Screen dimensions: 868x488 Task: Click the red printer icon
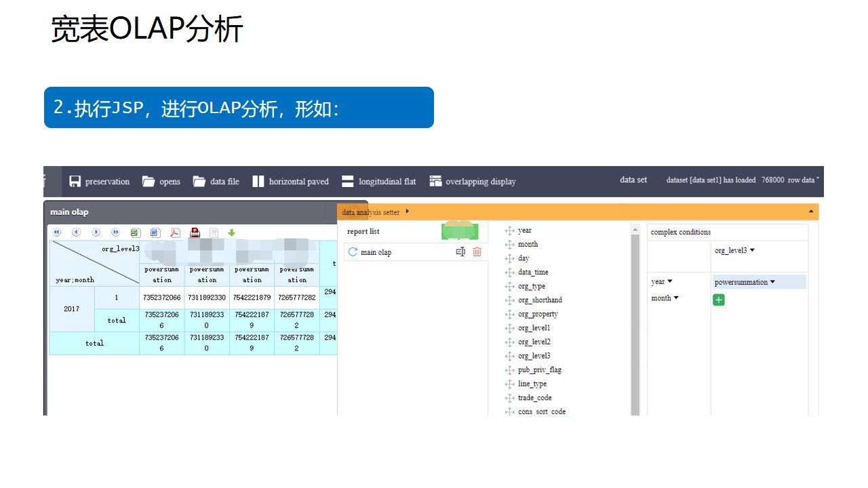(x=195, y=232)
